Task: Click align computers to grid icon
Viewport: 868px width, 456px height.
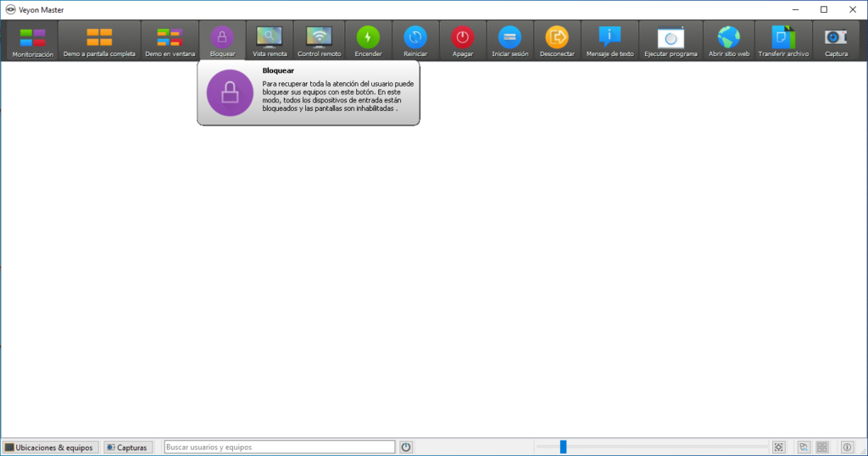Action: (822, 448)
